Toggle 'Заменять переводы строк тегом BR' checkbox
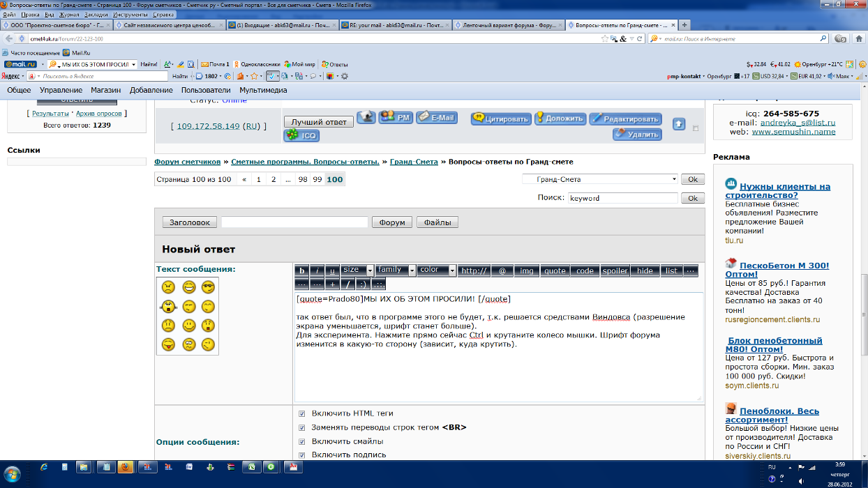Image resolution: width=868 pixels, height=488 pixels. (x=302, y=427)
